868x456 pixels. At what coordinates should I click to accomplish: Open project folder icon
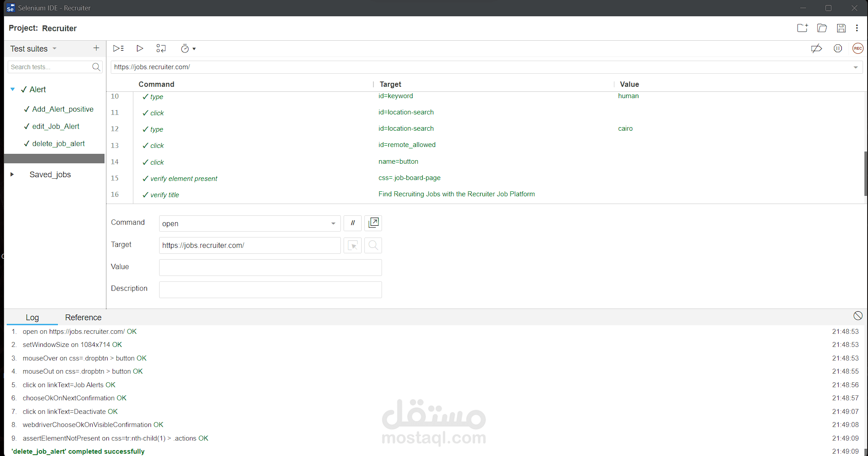822,28
